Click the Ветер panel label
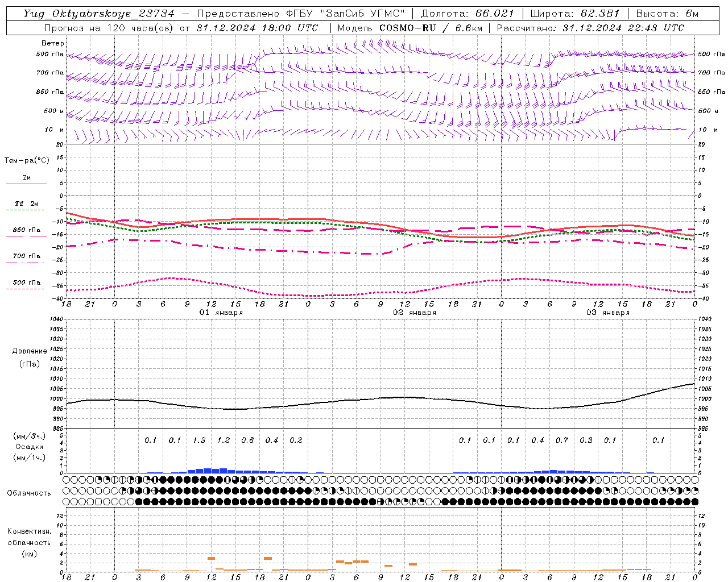The image size is (728, 582). (x=53, y=43)
